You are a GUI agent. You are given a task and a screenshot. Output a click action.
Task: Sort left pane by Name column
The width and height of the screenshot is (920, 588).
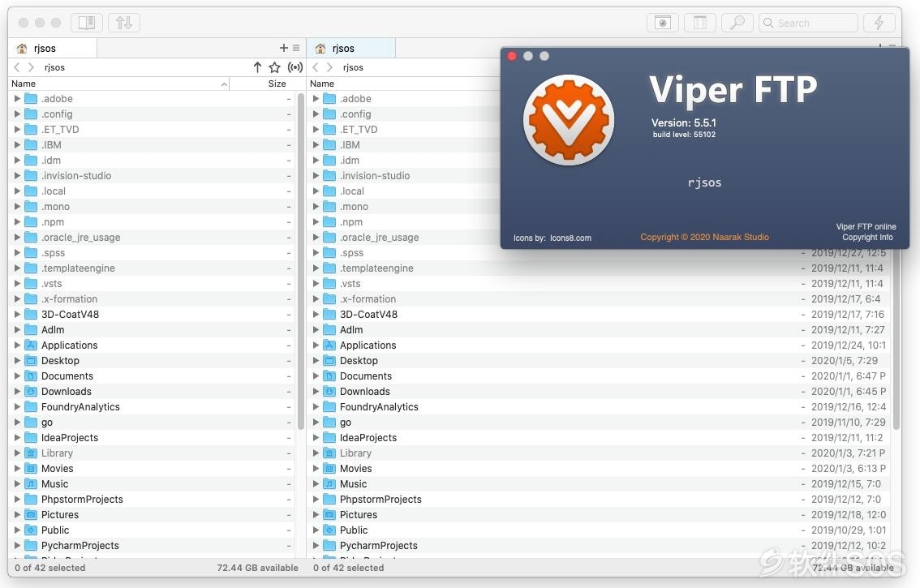[x=119, y=84]
